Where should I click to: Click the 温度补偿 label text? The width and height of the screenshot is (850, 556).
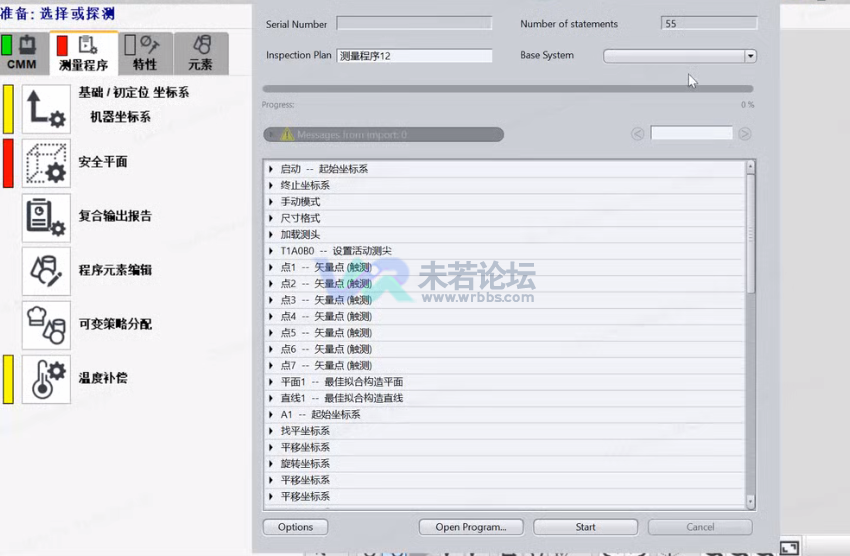point(103,378)
